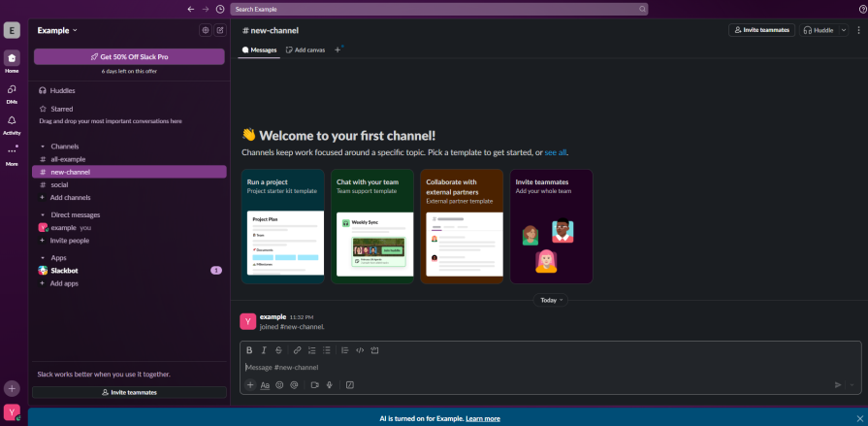Collapse the Apps section
Viewport: 868px width, 426px height.
pyautogui.click(x=43, y=258)
